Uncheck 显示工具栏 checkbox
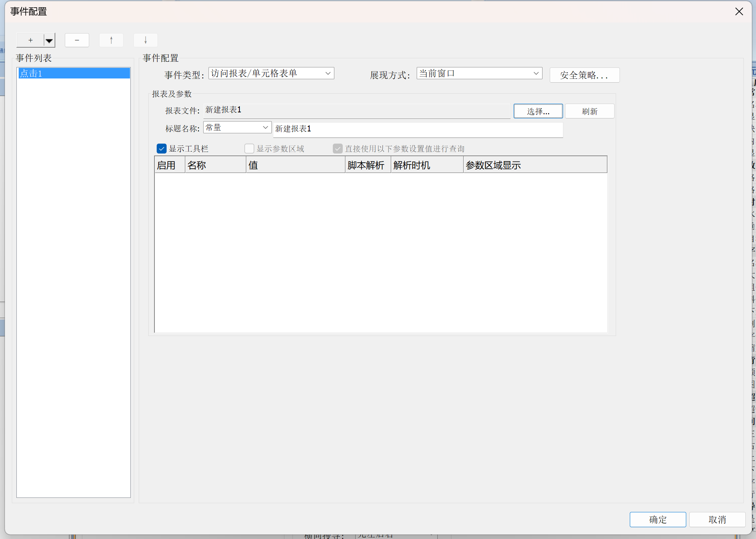756x539 pixels. tap(162, 149)
